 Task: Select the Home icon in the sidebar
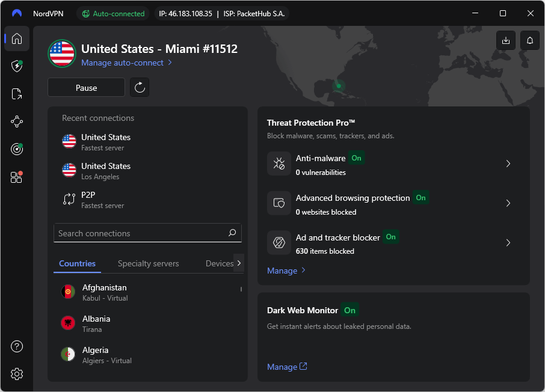coord(16,38)
